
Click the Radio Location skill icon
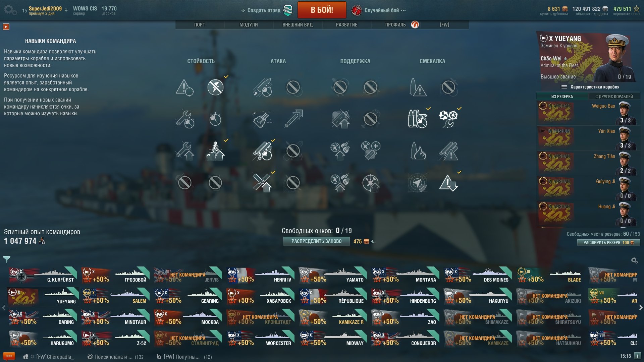417,183
